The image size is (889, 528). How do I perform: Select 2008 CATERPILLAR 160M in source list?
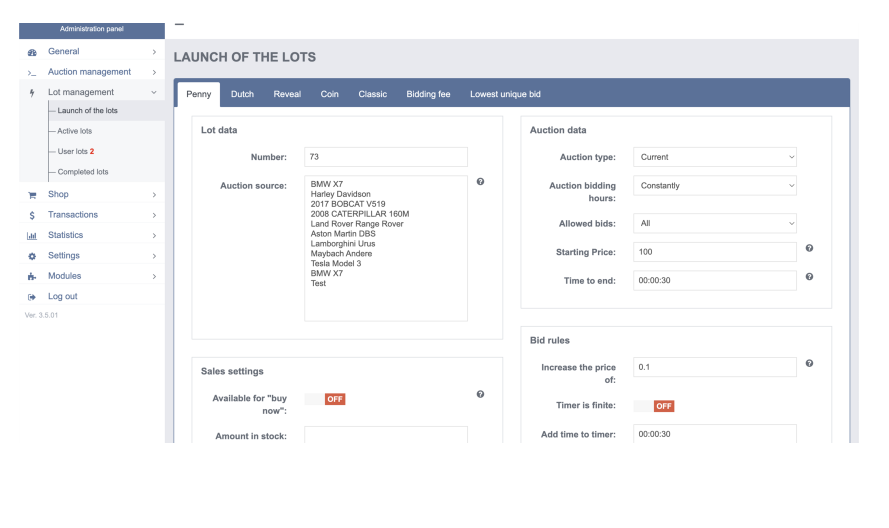click(359, 214)
